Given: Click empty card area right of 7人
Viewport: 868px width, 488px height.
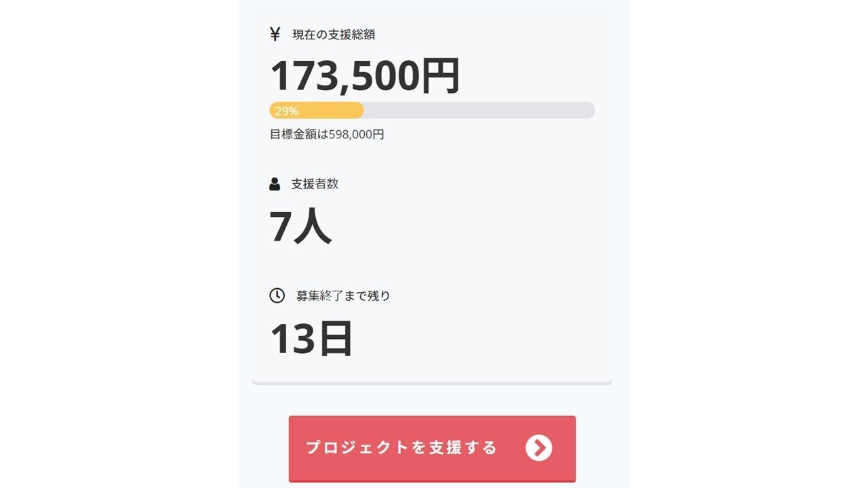Looking at the screenshot, I should point(475,226).
